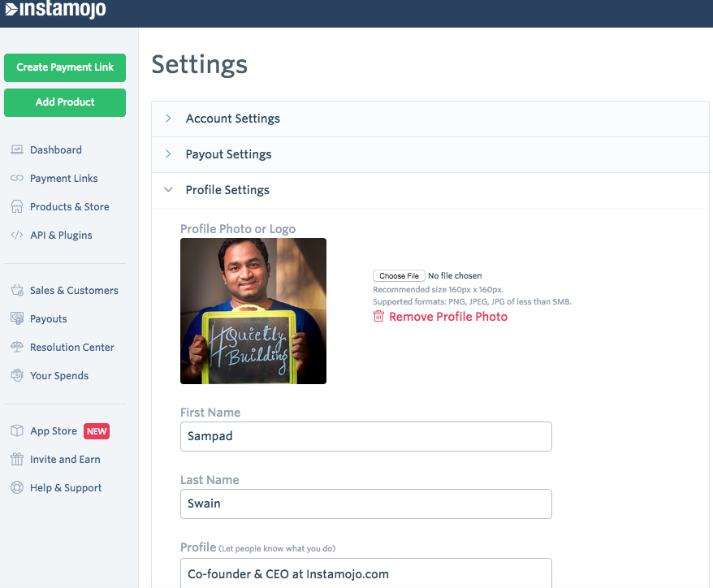
Task: Expand the Payout Settings section
Action: (x=228, y=154)
